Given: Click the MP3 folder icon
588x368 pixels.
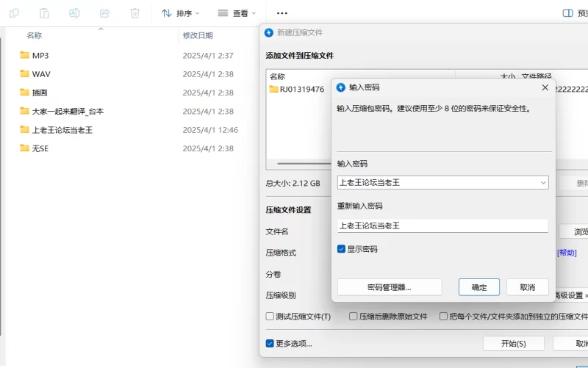Looking at the screenshot, I should [x=24, y=55].
